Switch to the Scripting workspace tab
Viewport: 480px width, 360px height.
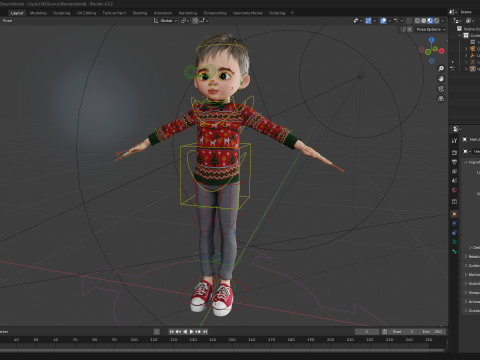click(277, 13)
